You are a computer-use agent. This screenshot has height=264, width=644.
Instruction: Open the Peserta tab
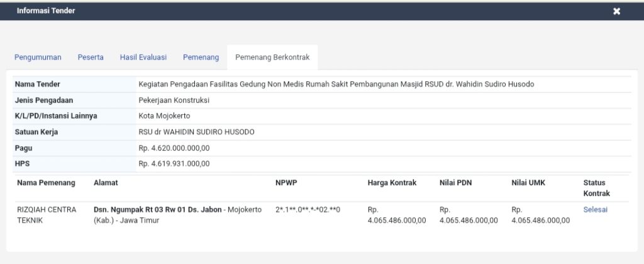click(91, 57)
